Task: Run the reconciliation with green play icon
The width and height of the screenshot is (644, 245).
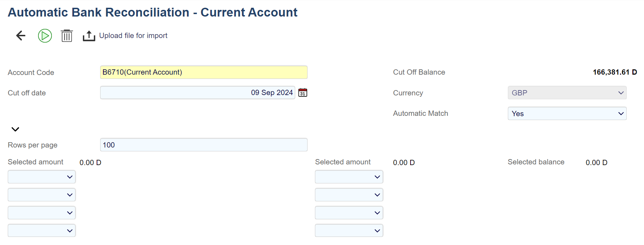Action: pyautogui.click(x=45, y=36)
